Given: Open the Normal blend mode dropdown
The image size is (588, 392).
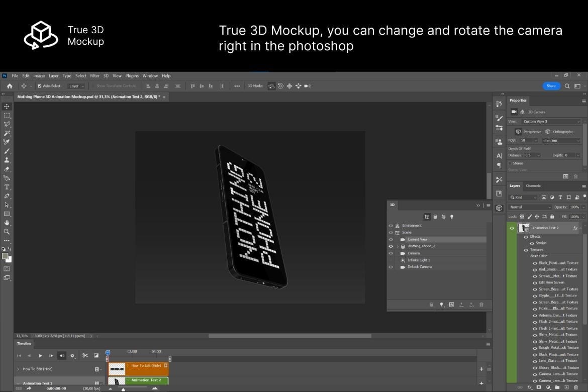Looking at the screenshot, I should tap(529, 207).
